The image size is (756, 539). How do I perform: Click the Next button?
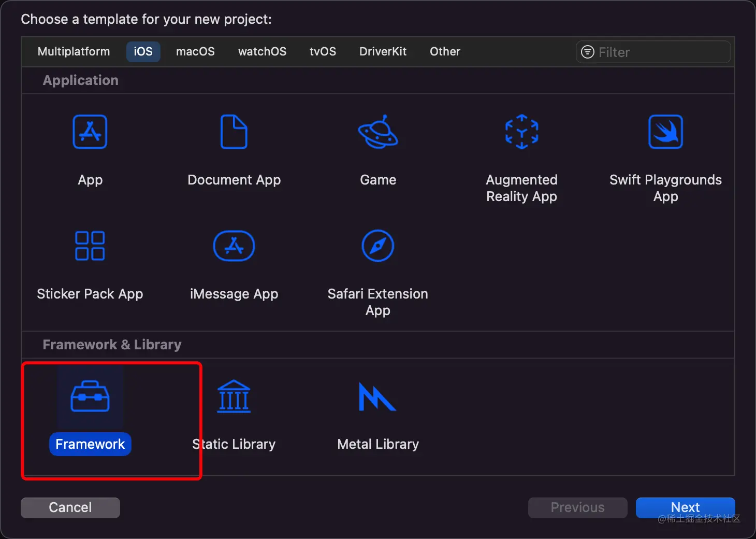pos(686,507)
